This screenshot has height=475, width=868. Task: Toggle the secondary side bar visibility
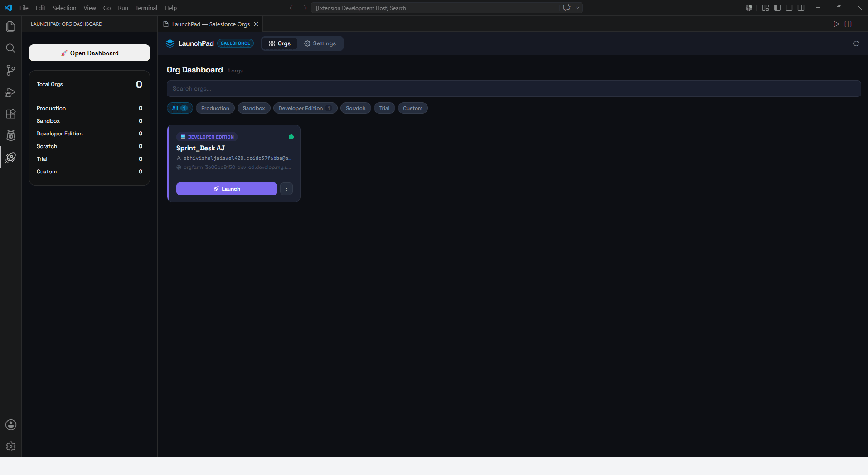pyautogui.click(x=801, y=8)
